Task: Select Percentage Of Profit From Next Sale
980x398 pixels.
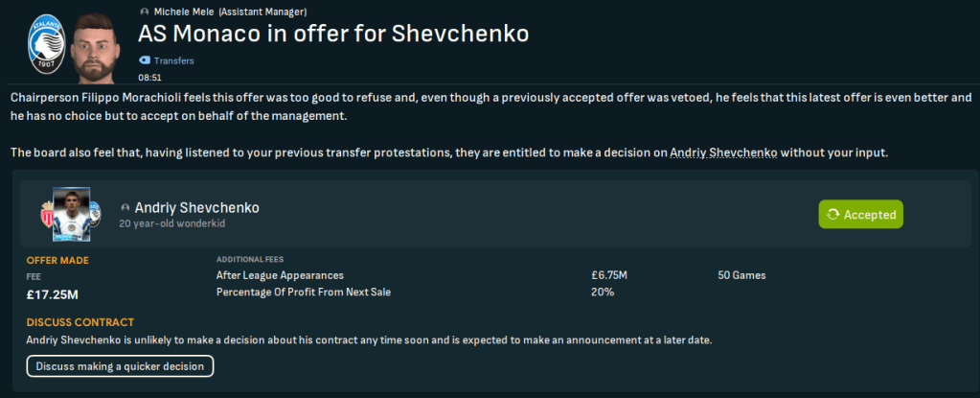Action: click(304, 292)
